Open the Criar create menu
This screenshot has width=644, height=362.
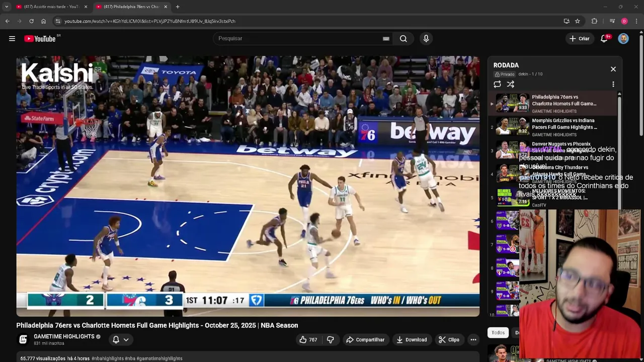[x=579, y=39]
